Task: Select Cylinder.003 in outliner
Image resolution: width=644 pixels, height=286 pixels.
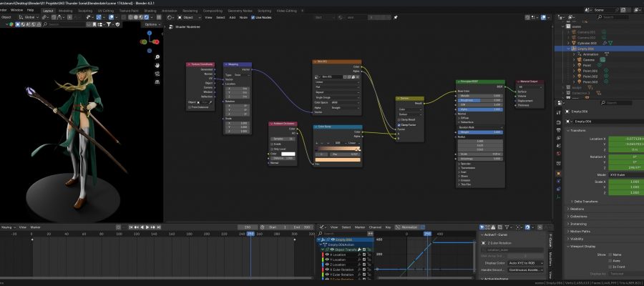Action: (586, 43)
